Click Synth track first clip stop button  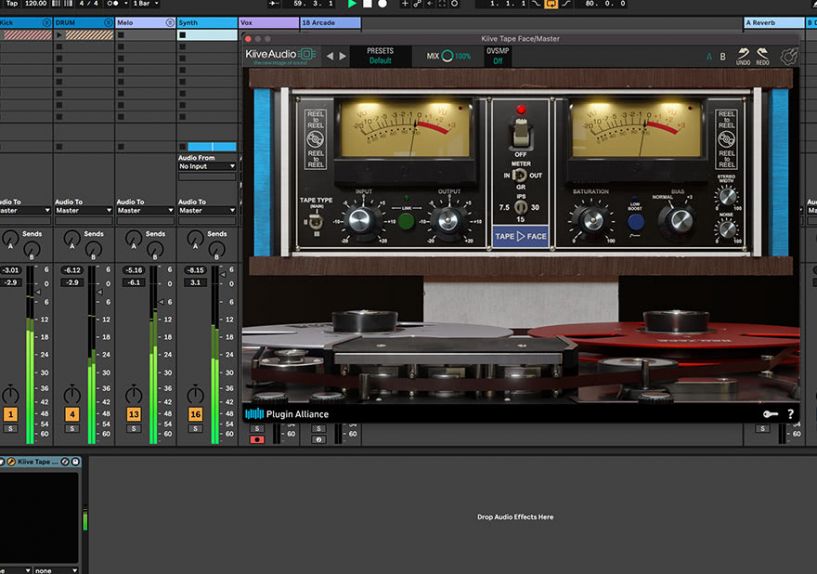[x=182, y=35]
